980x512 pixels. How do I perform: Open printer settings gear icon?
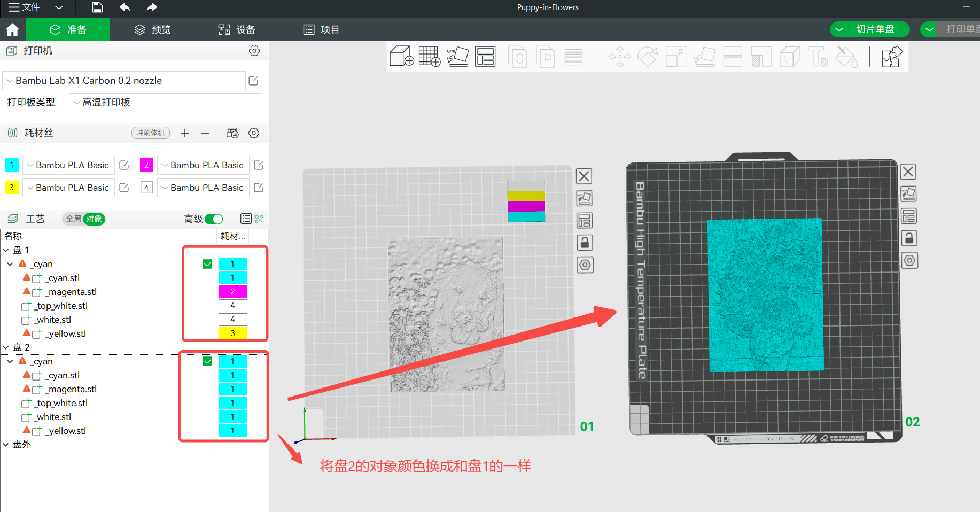tap(254, 51)
